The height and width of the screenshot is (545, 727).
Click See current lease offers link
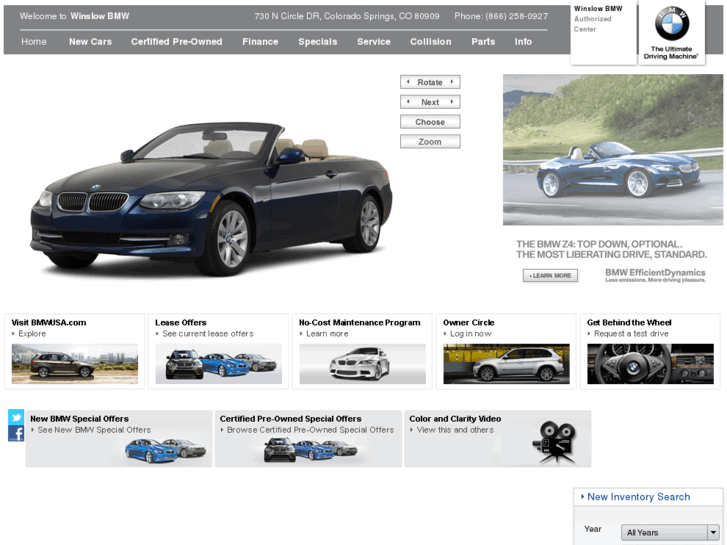pyautogui.click(x=208, y=333)
